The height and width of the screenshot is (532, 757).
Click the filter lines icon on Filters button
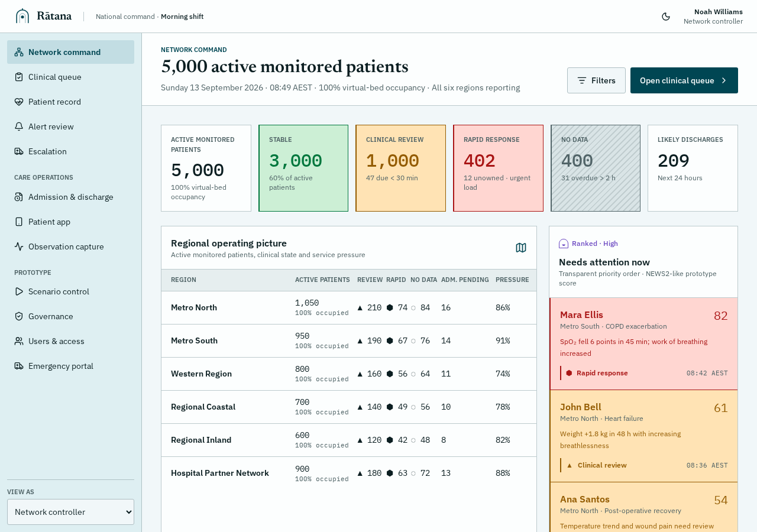click(582, 80)
